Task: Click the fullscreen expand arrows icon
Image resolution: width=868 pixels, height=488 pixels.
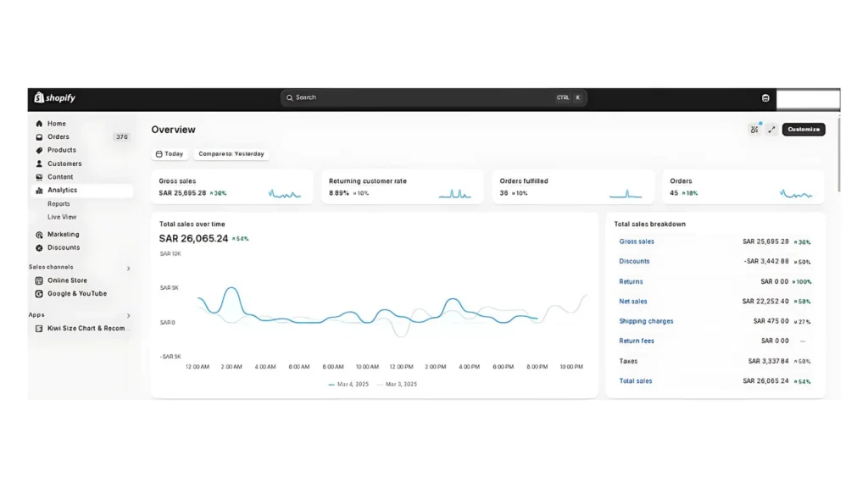Action: (x=771, y=130)
